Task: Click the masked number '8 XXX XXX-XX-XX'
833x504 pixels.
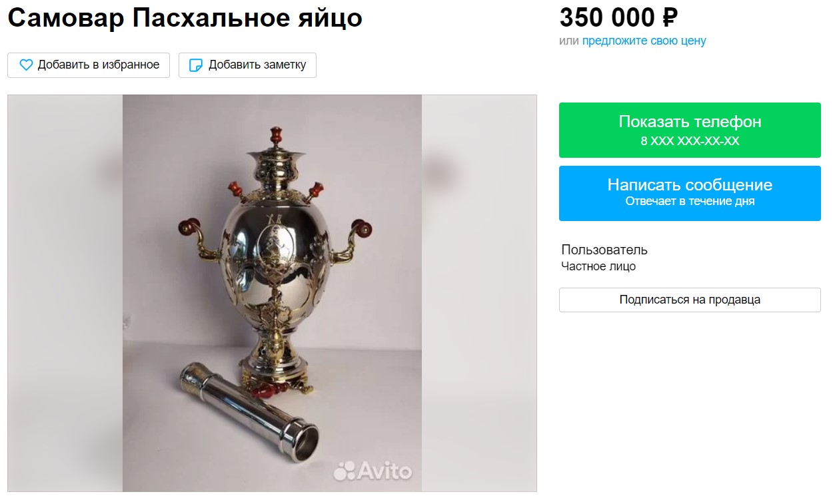Action: (690, 141)
